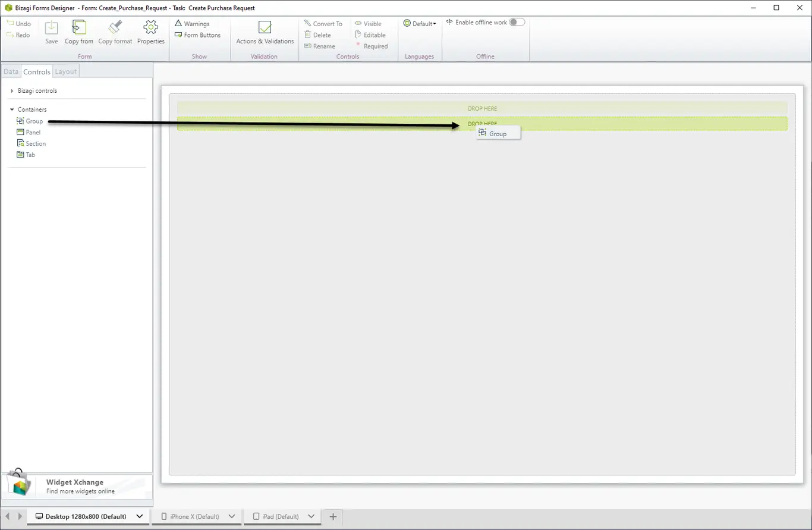
Task: Add a new device layout with plus button
Action: tap(333, 516)
